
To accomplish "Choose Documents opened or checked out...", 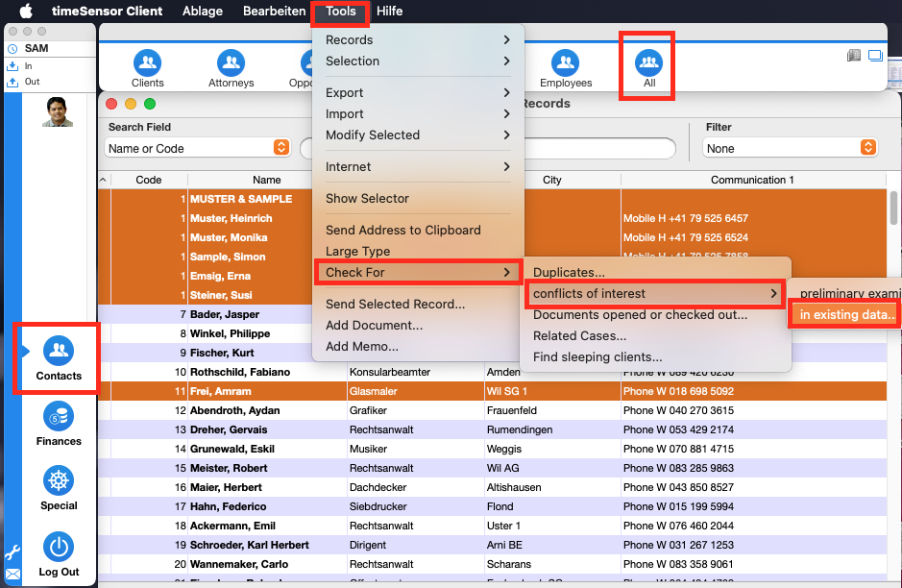I will 655,315.
